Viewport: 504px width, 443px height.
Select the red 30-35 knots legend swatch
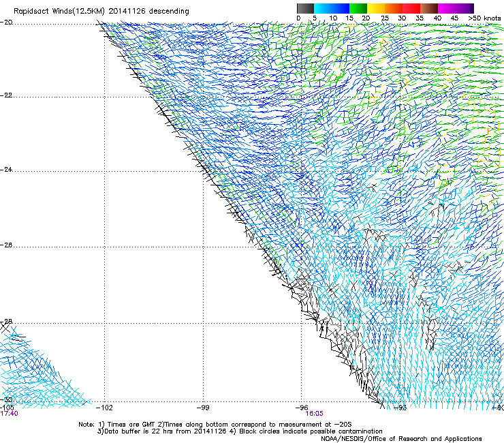tap(411, 8)
